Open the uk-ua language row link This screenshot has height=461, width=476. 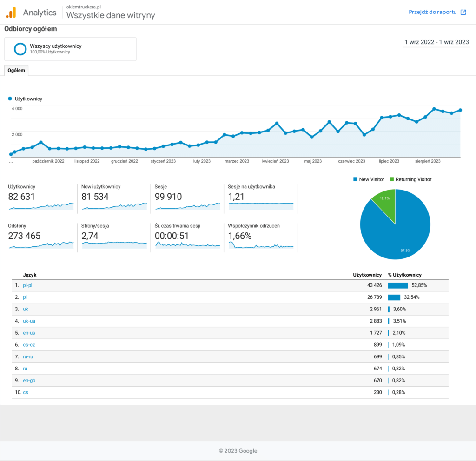click(28, 321)
